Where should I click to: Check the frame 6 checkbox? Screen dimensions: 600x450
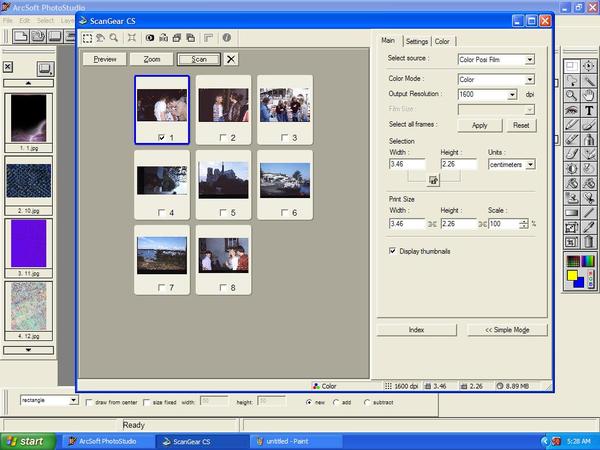284,212
